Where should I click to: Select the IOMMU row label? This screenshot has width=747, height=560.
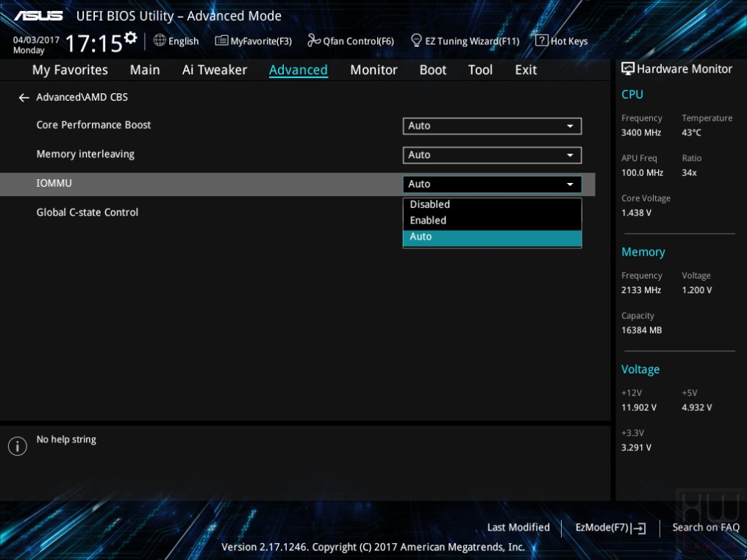[54, 183]
